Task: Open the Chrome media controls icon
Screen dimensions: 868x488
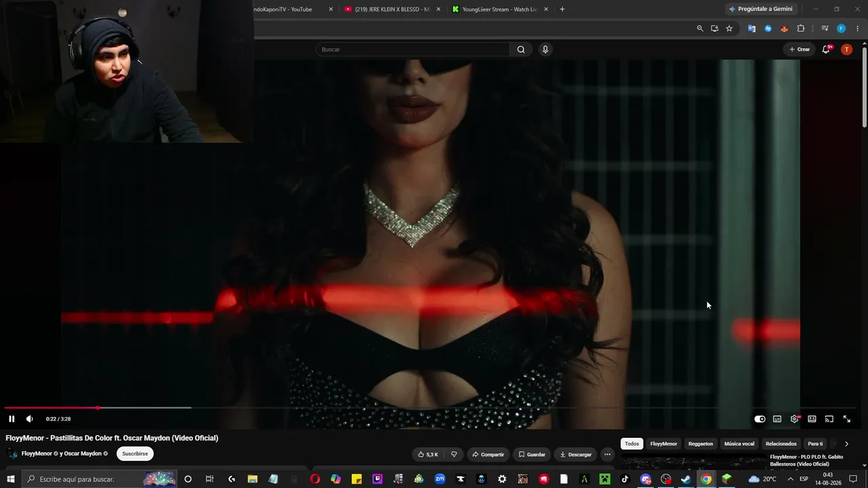Action: [825, 28]
